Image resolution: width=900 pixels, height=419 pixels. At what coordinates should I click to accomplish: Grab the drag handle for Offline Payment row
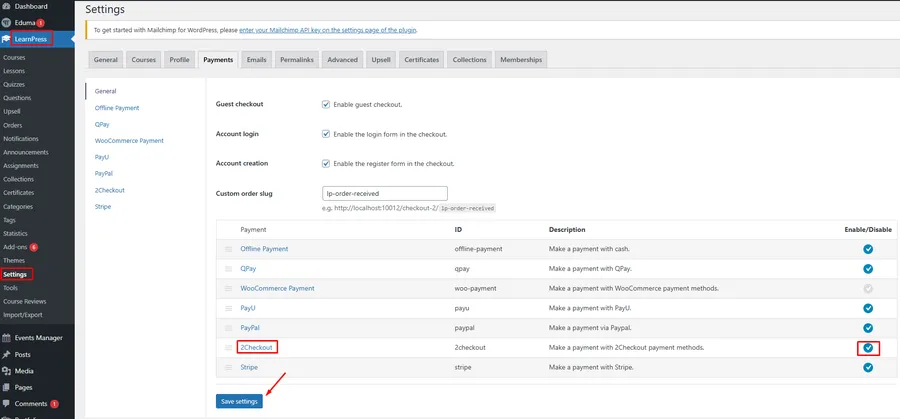228,249
